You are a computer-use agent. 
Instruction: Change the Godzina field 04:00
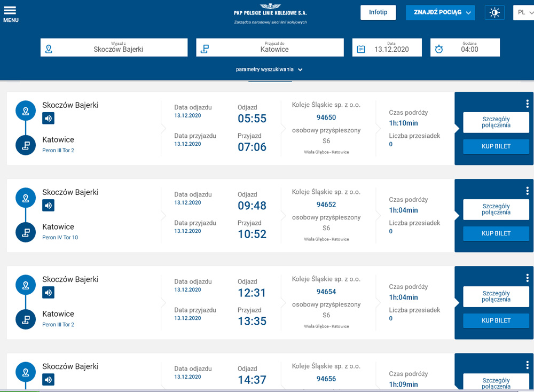(x=465, y=48)
